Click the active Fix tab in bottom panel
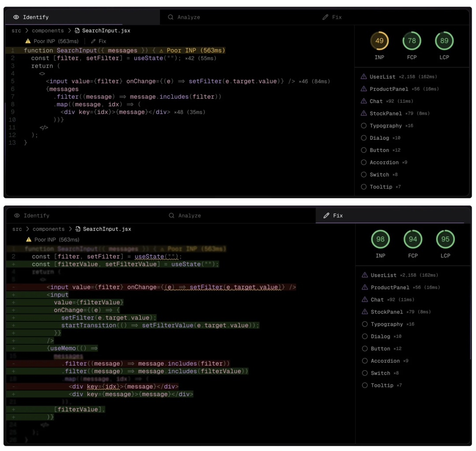The width and height of the screenshot is (476, 451). pyautogui.click(x=393, y=216)
